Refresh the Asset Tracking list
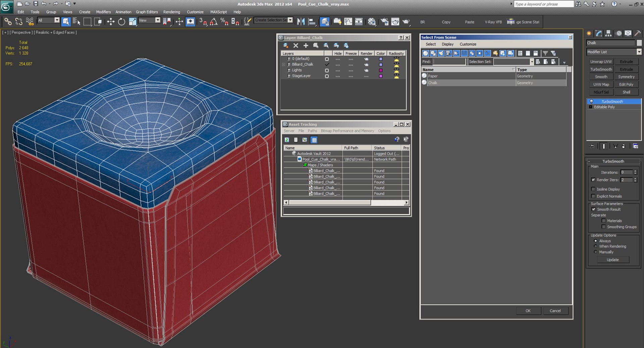This screenshot has width=644, height=348. 287,140
